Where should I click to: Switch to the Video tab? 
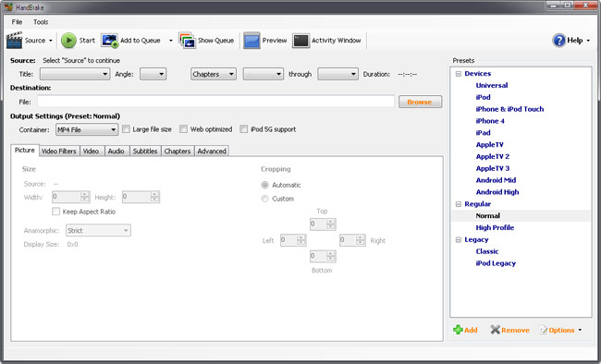(x=91, y=151)
